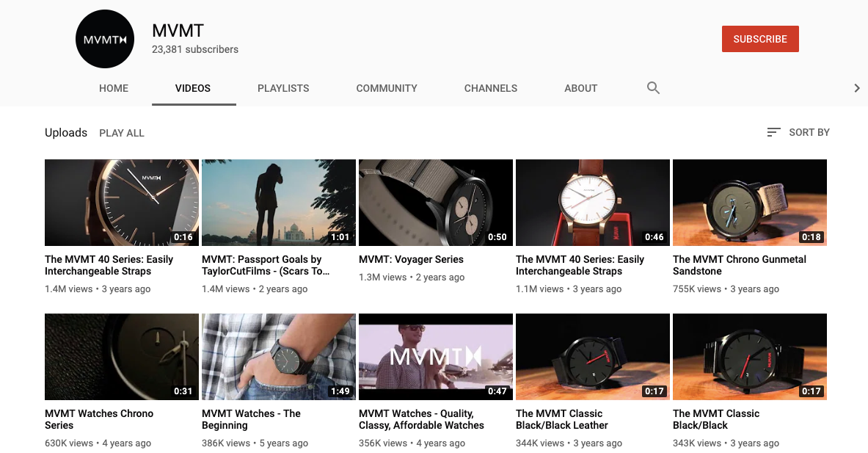Click the right chevron to show more tabs
868x453 pixels.
pyautogui.click(x=856, y=88)
